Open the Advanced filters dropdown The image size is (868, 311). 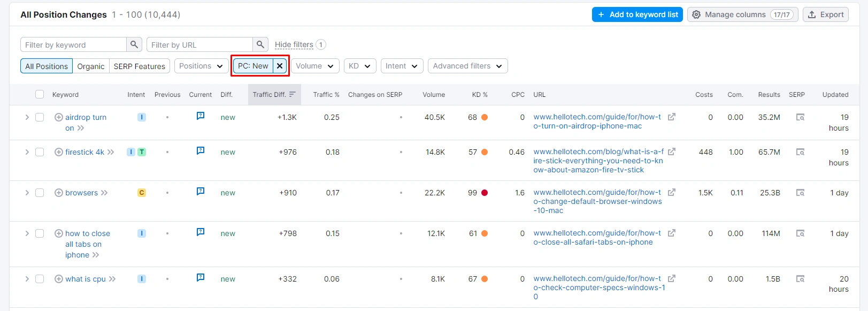click(x=468, y=66)
